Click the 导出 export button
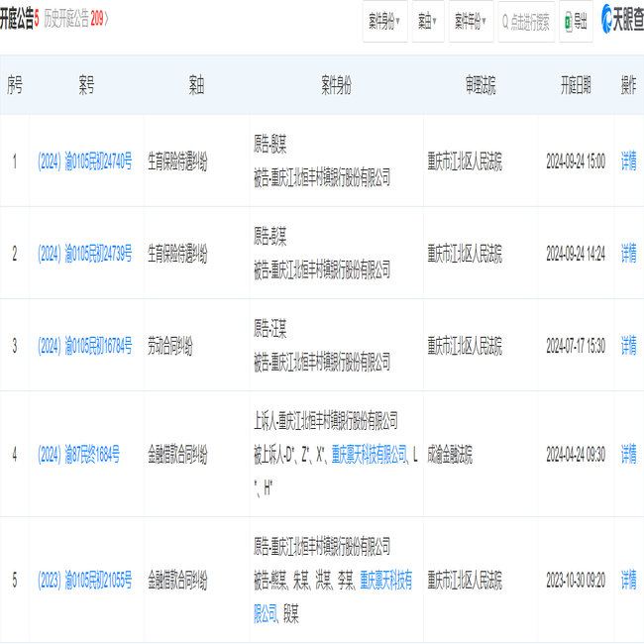Image resolution: width=644 pixels, height=644 pixels. [576, 22]
